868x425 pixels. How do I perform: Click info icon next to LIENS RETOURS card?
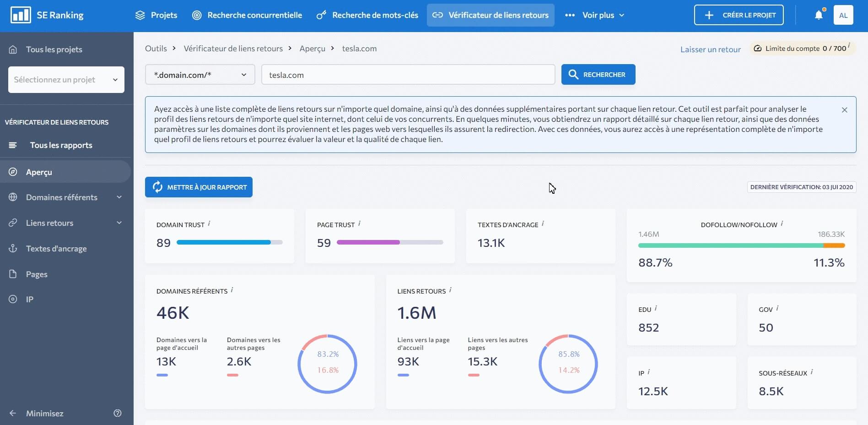[450, 290]
